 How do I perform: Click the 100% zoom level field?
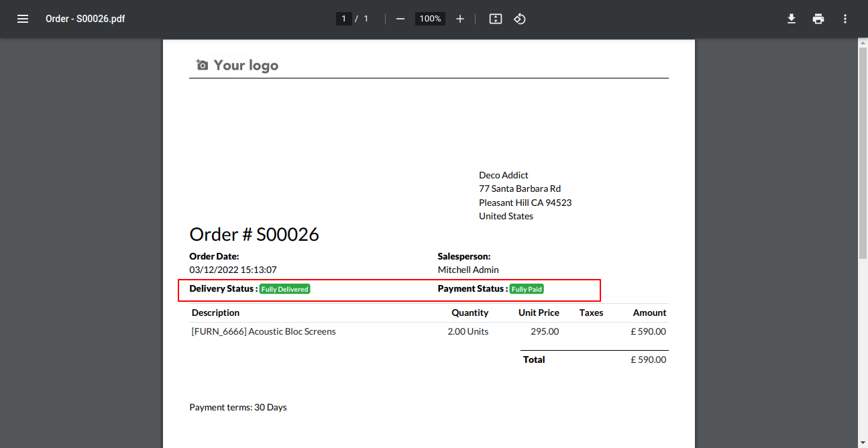430,19
